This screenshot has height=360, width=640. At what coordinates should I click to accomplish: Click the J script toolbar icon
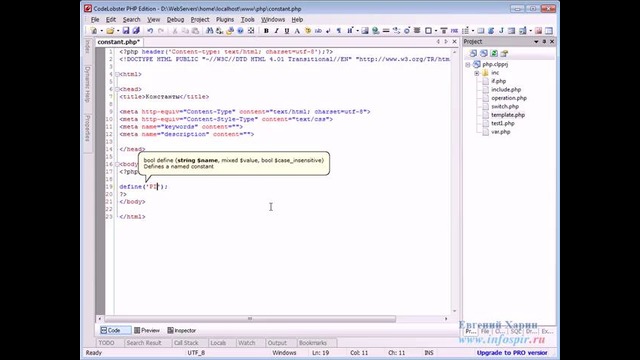pyautogui.click(x=501, y=31)
